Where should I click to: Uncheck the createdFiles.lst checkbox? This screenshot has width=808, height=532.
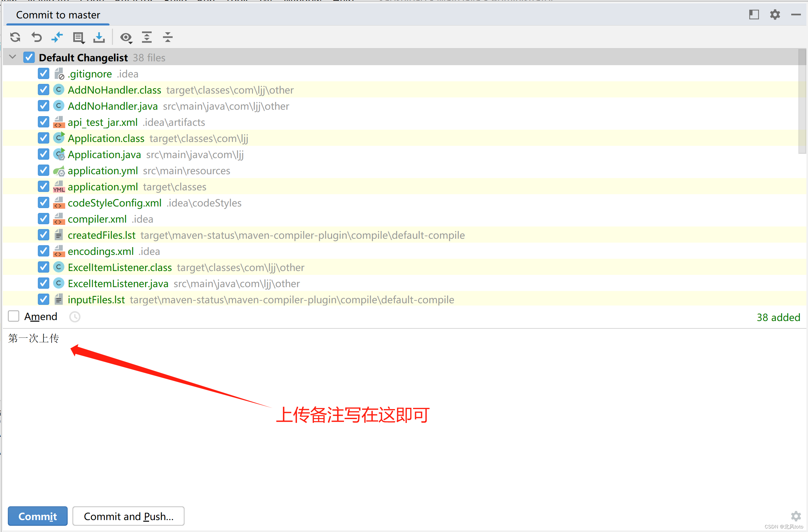[44, 235]
